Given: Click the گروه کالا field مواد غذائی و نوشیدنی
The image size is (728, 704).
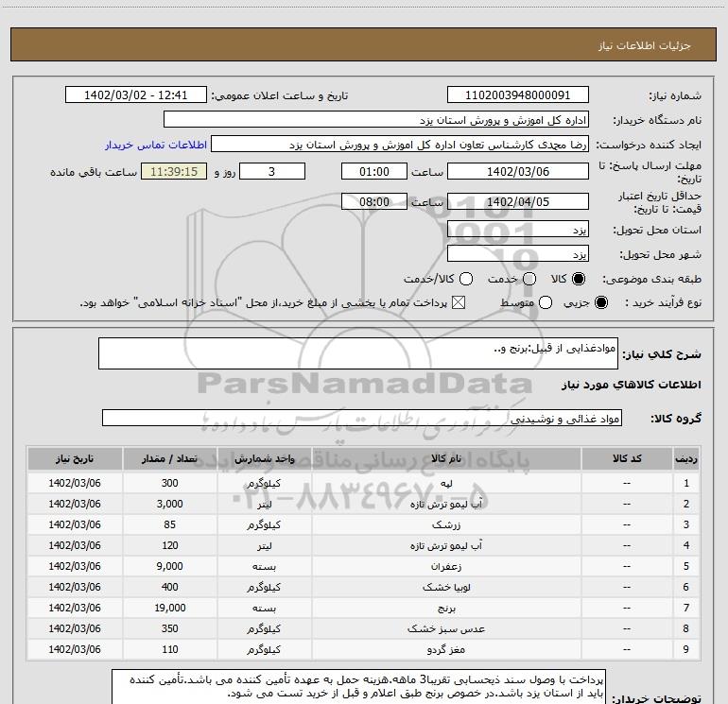Looking at the screenshot, I should click(x=362, y=418).
